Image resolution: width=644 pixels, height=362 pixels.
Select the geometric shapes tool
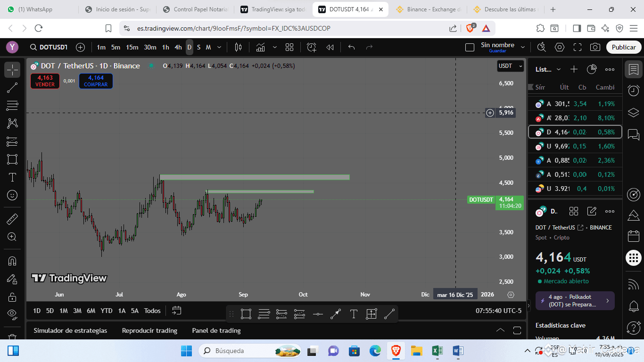12,159
